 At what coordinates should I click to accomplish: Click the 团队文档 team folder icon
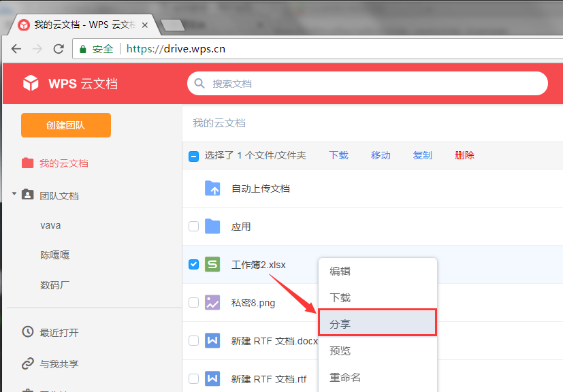pyautogui.click(x=28, y=195)
